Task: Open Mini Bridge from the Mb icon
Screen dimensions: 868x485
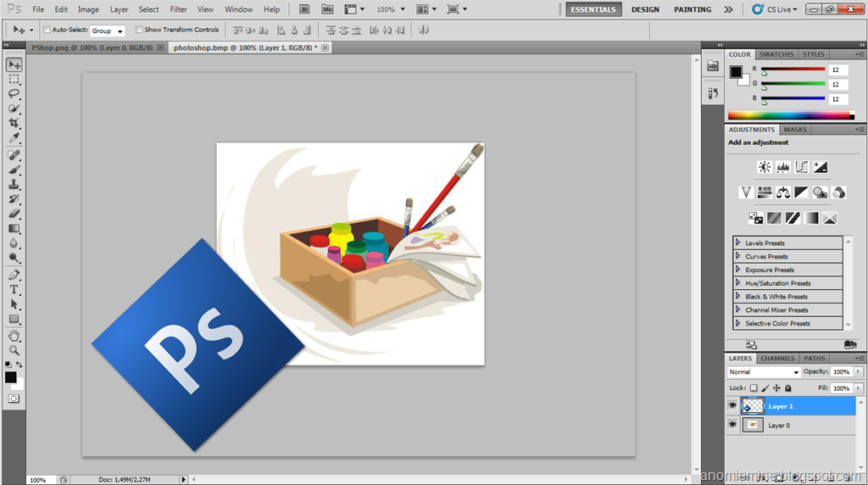Action: (x=327, y=9)
